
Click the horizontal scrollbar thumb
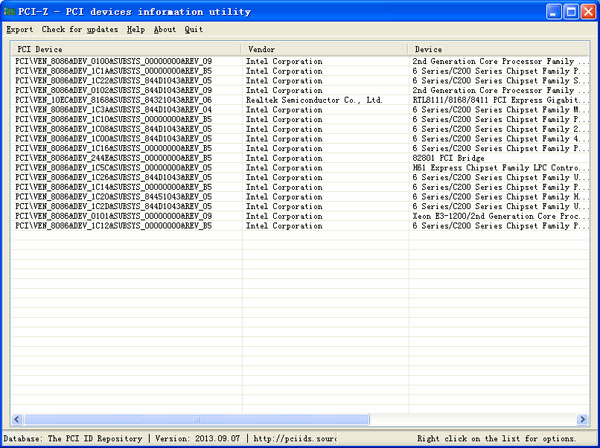[196, 419]
